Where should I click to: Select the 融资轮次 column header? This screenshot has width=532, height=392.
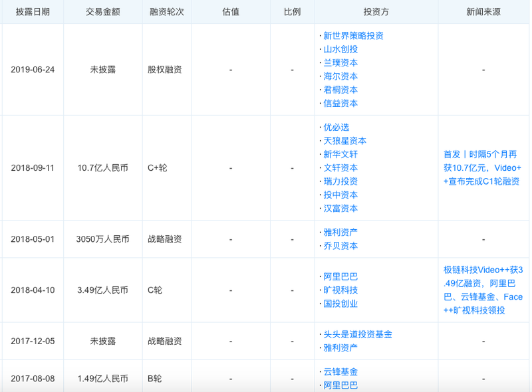tap(167, 12)
